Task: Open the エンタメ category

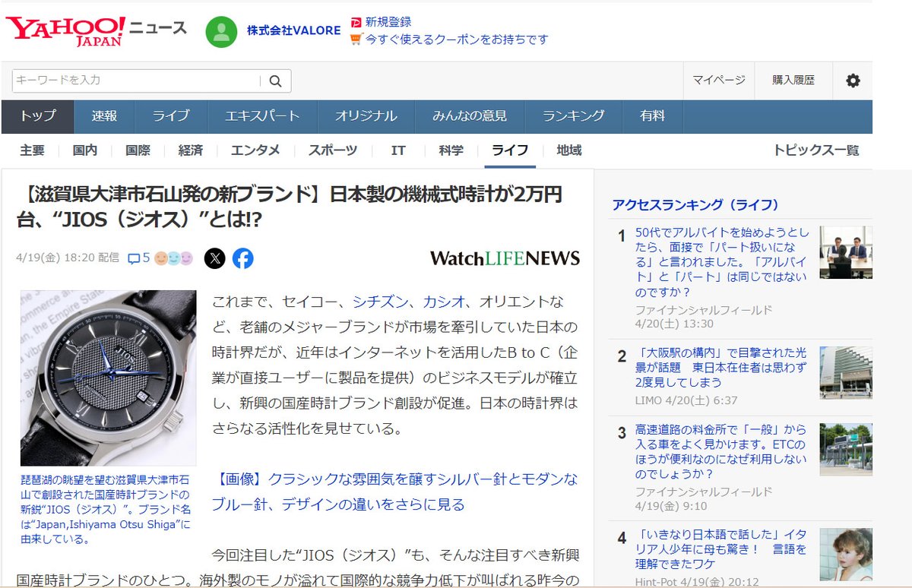Action: click(255, 150)
